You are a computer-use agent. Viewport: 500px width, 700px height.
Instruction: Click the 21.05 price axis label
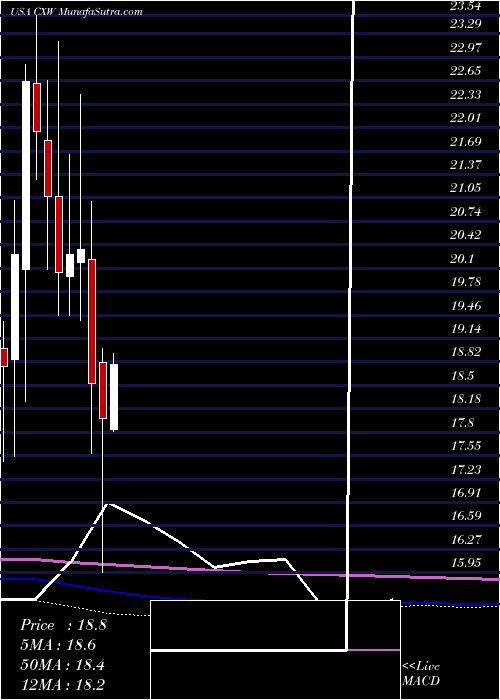(x=465, y=188)
